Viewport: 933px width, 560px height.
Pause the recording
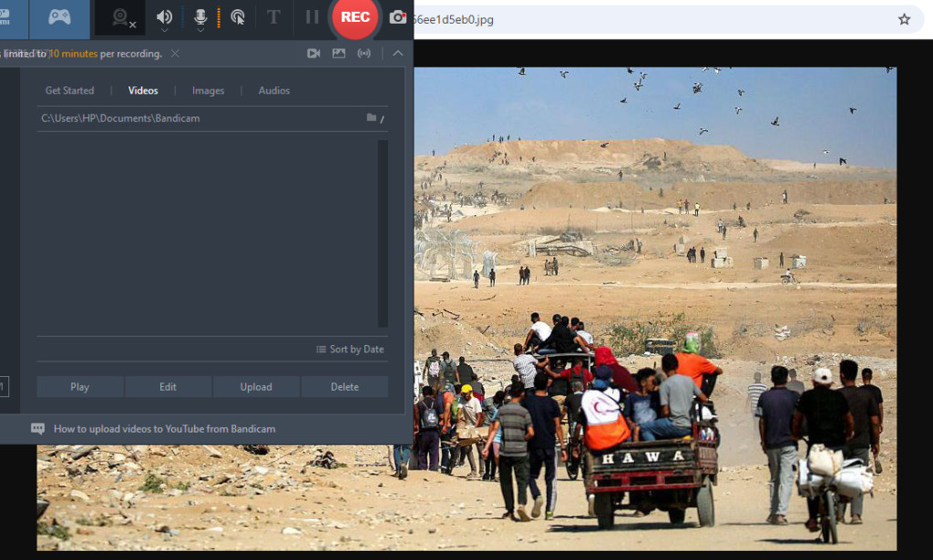(312, 17)
